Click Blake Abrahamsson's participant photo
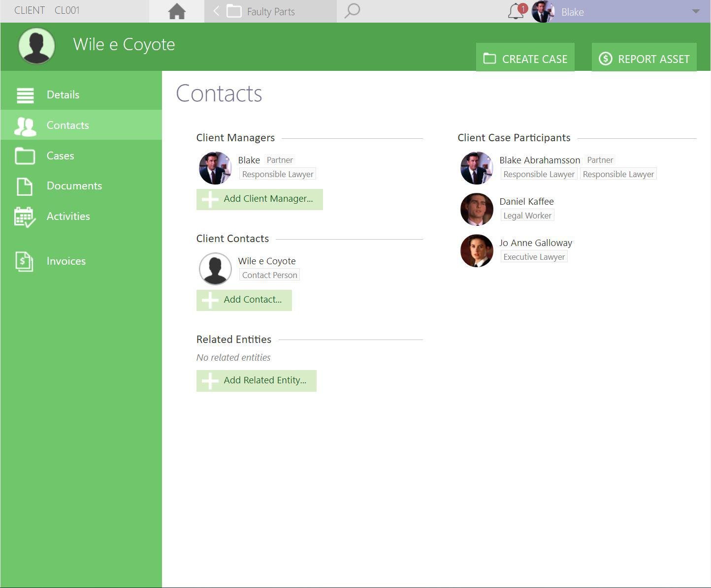The image size is (711, 588). tap(477, 168)
